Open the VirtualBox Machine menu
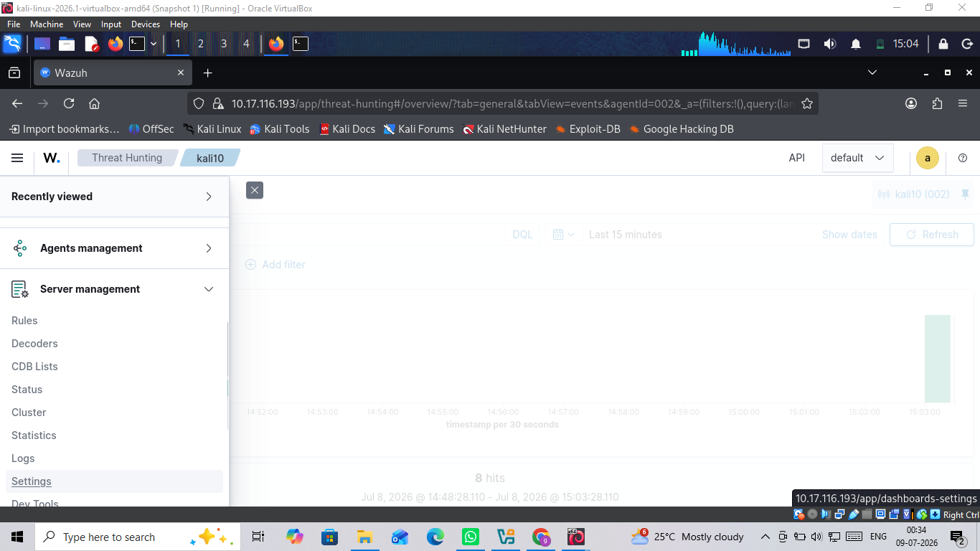 [47, 24]
